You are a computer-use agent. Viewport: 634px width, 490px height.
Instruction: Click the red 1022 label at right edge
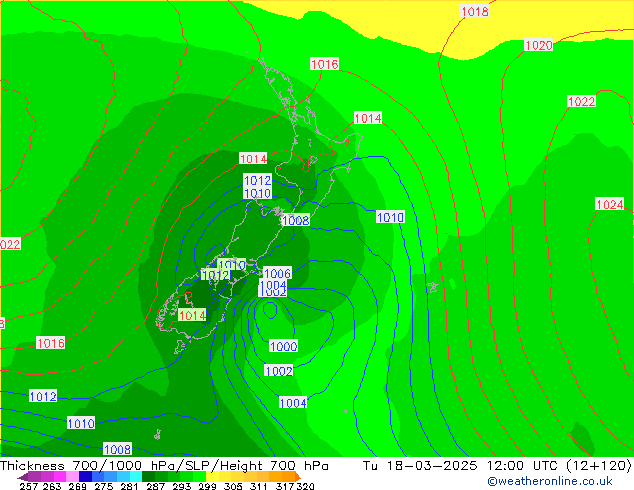tap(581, 102)
